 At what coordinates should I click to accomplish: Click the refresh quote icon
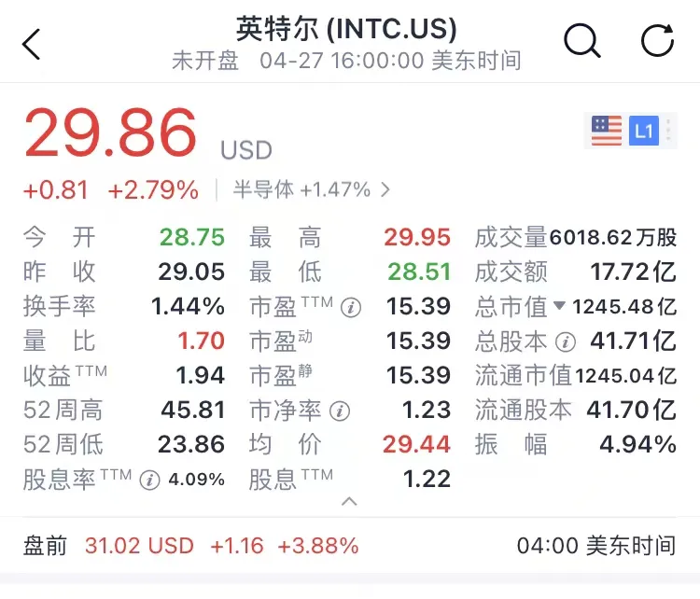(x=658, y=40)
